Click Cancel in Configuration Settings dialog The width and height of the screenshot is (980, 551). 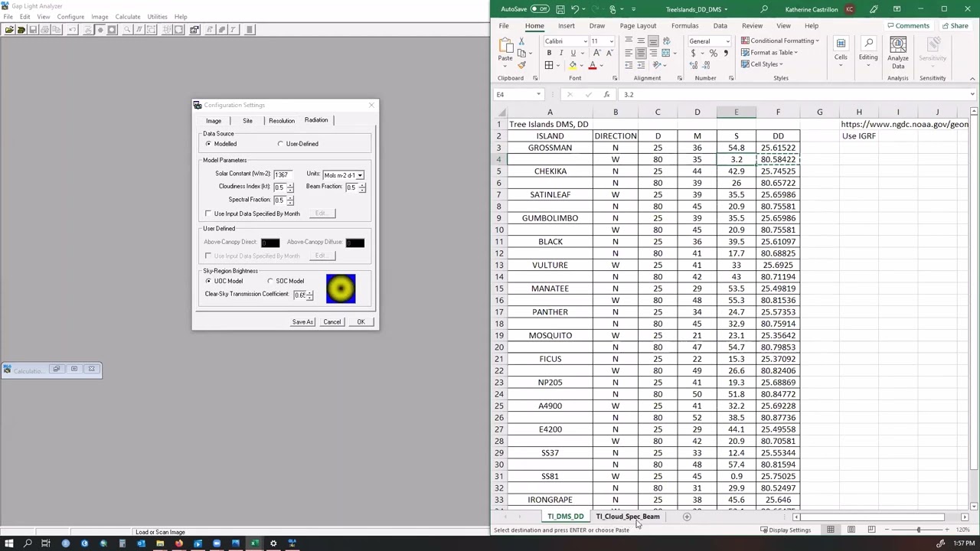pyautogui.click(x=332, y=322)
